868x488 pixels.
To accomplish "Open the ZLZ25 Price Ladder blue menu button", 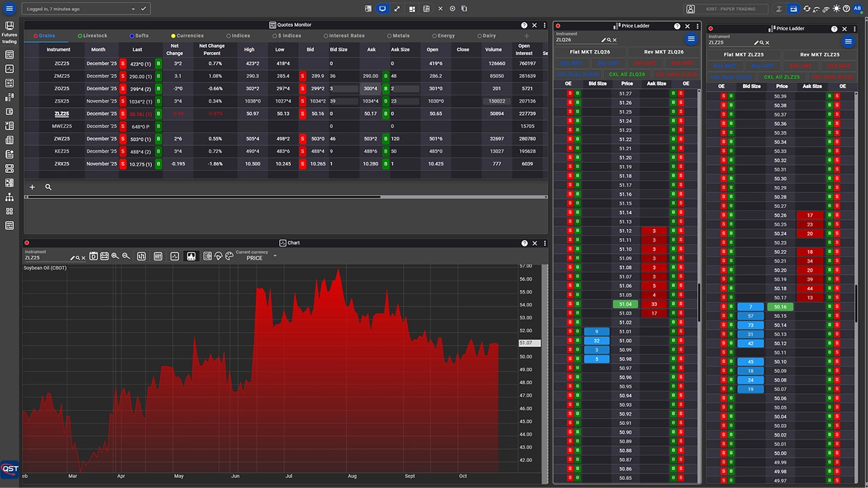I will (x=849, y=40).
